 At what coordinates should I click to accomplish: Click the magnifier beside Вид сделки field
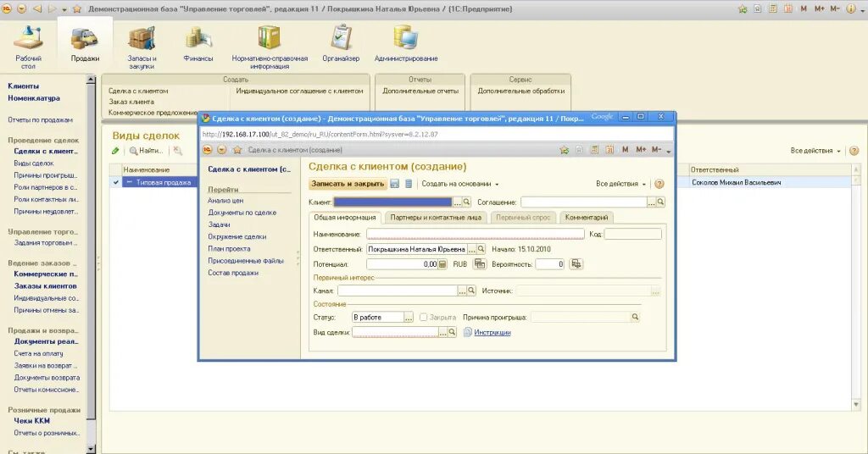click(453, 332)
